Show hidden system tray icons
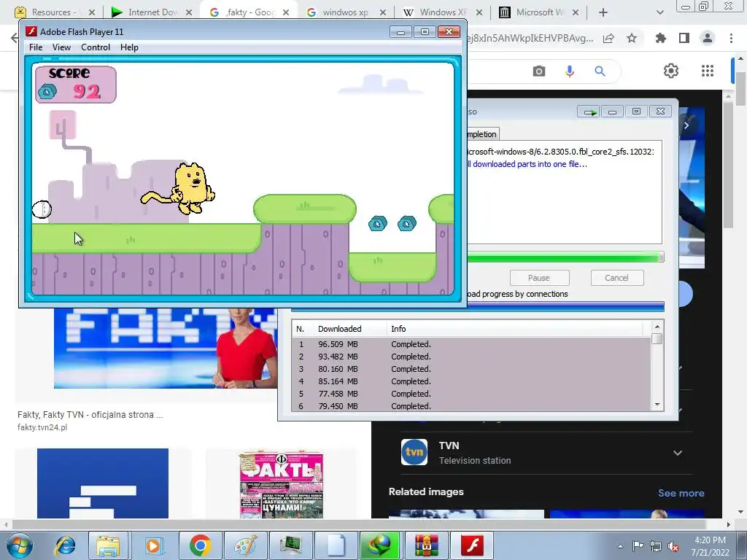 point(620,546)
